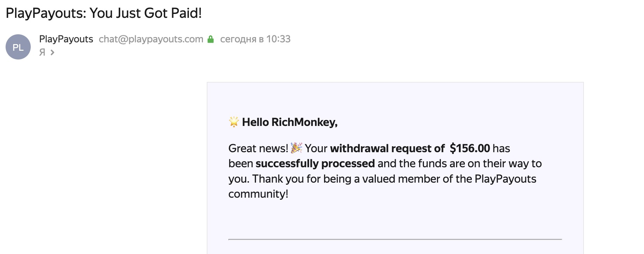Click the email subject You Just Got Paid
The width and height of the screenshot is (644, 254).
pos(104,13)
